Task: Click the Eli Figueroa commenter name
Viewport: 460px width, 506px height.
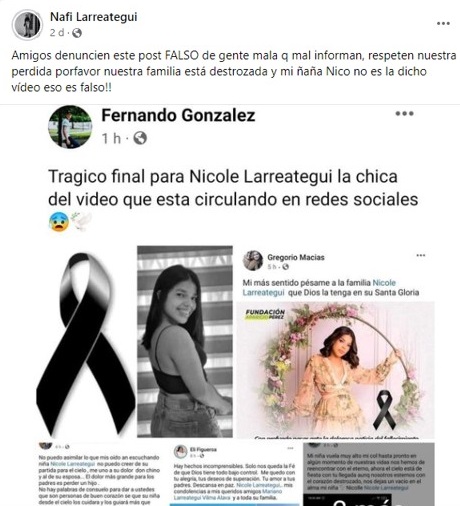Action: point(203,449)
